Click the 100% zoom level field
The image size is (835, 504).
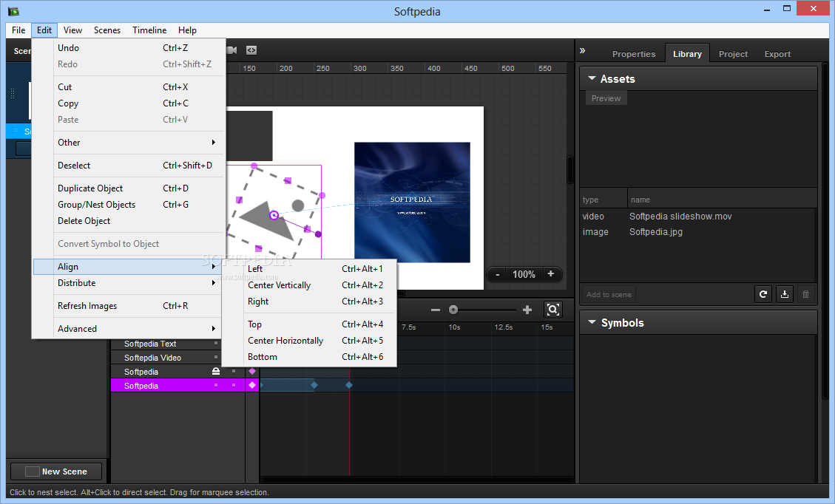click(524, 274)
